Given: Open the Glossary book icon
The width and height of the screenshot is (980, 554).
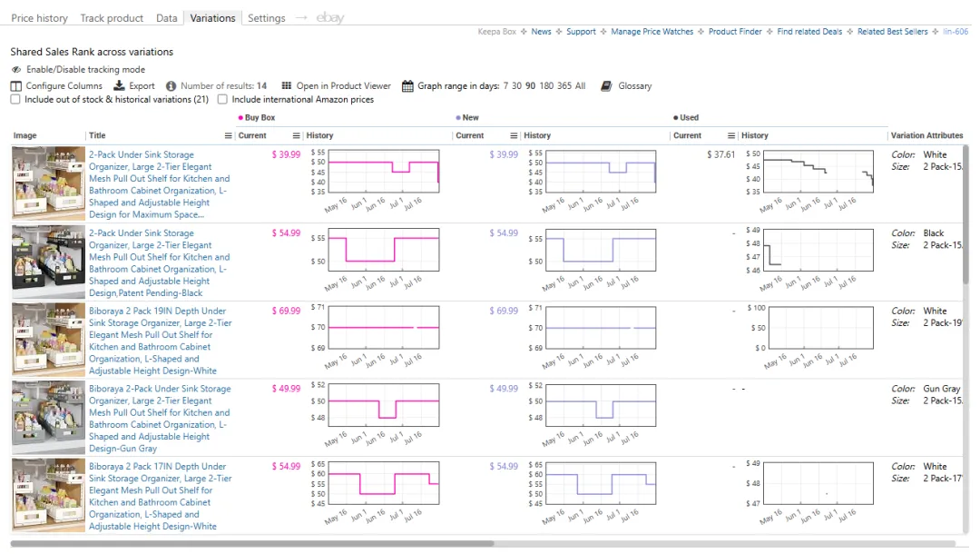Looking at the screenshot, I should (x=606, y=86).
